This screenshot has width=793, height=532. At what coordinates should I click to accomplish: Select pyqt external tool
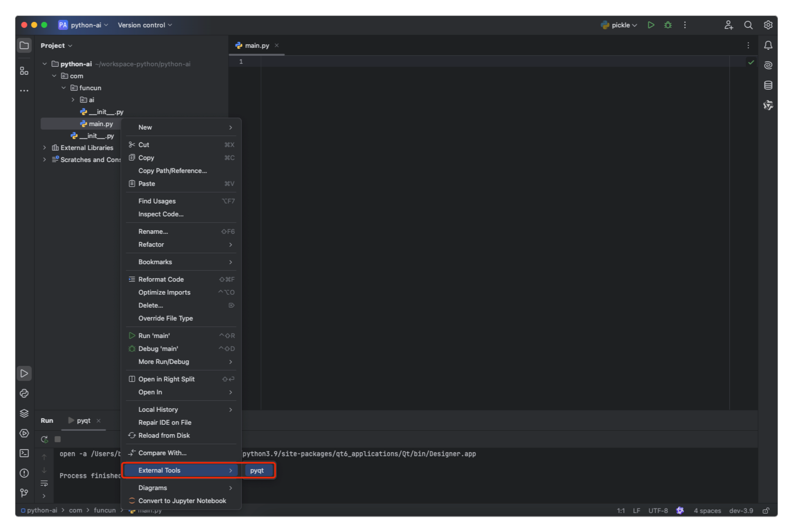click(259, 470)
